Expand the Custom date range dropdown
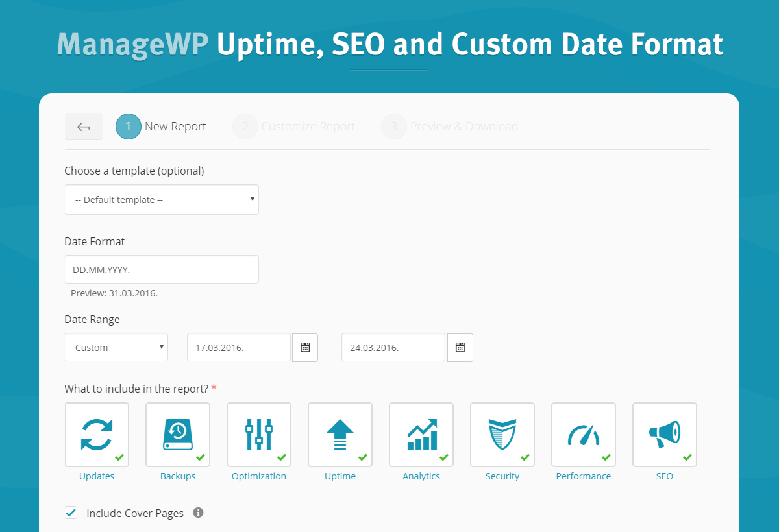 (116, 348)
